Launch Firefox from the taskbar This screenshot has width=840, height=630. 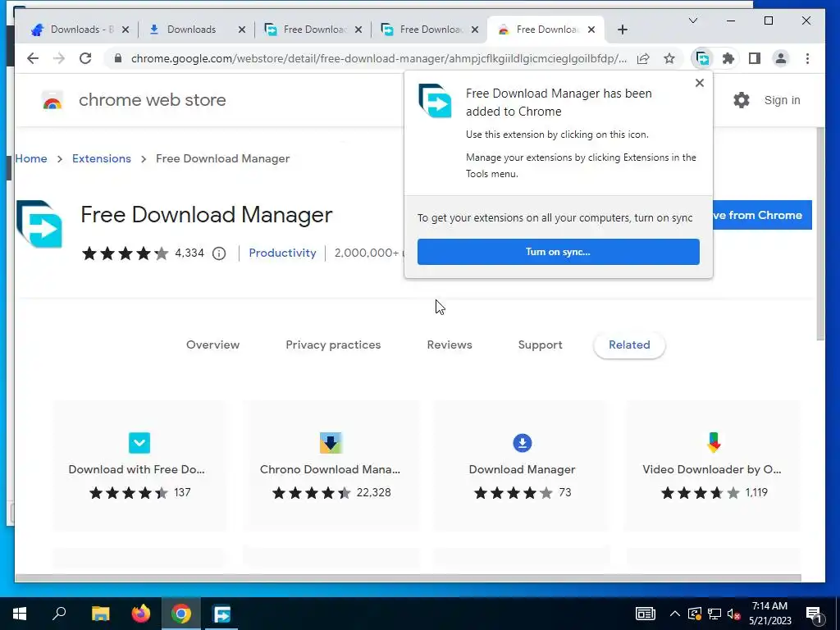pyautogui.click(x=141, y=614)
